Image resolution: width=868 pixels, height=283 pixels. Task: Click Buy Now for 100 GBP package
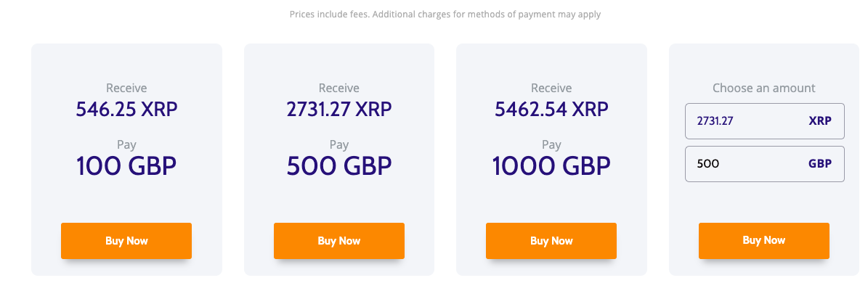(x=126, y=240)
